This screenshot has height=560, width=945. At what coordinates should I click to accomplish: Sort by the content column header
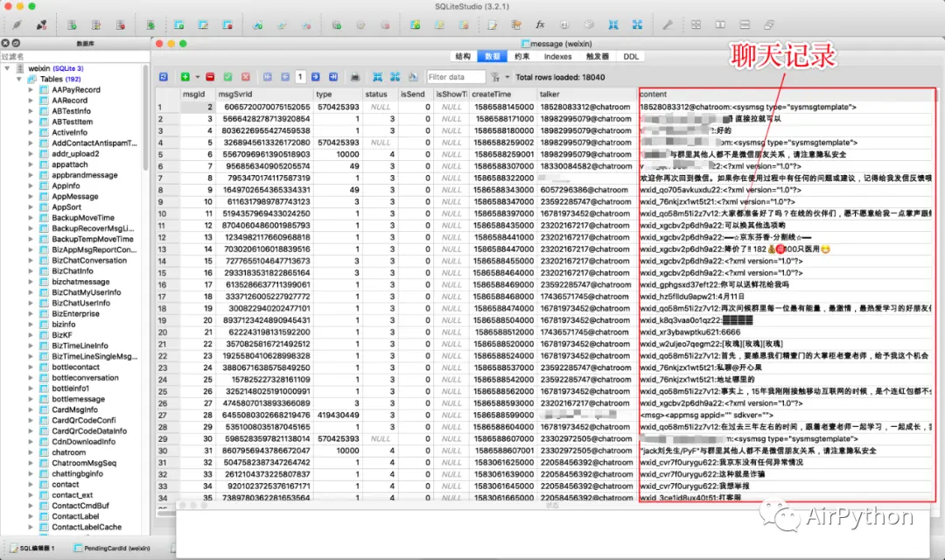pyautogui.click(x=787, y=94)
